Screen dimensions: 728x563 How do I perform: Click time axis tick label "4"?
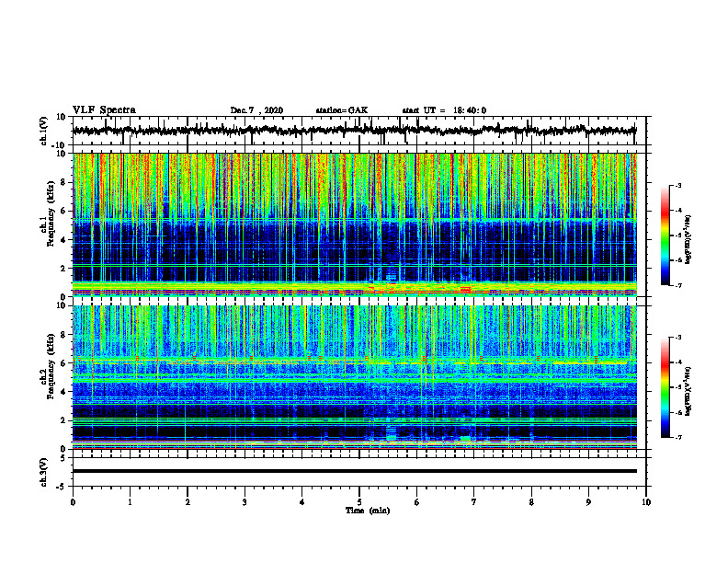click(x=302, y=502)
